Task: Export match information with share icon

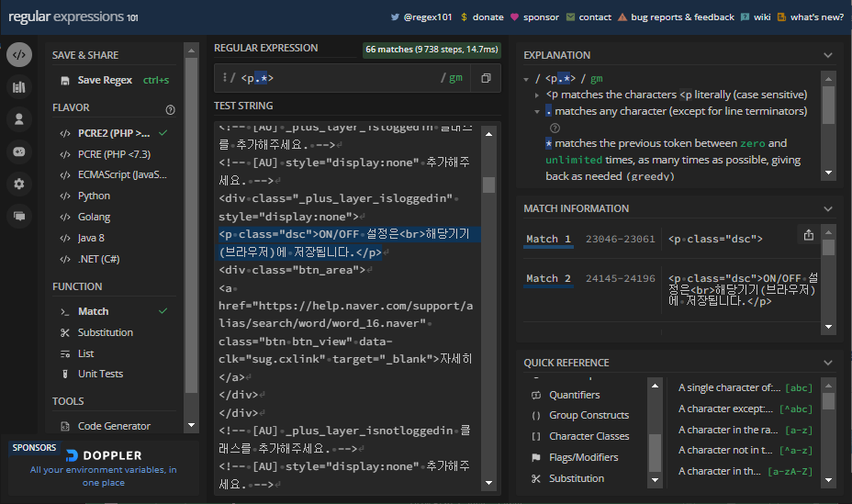Action: pyautogui.click(x=809, y=235)
